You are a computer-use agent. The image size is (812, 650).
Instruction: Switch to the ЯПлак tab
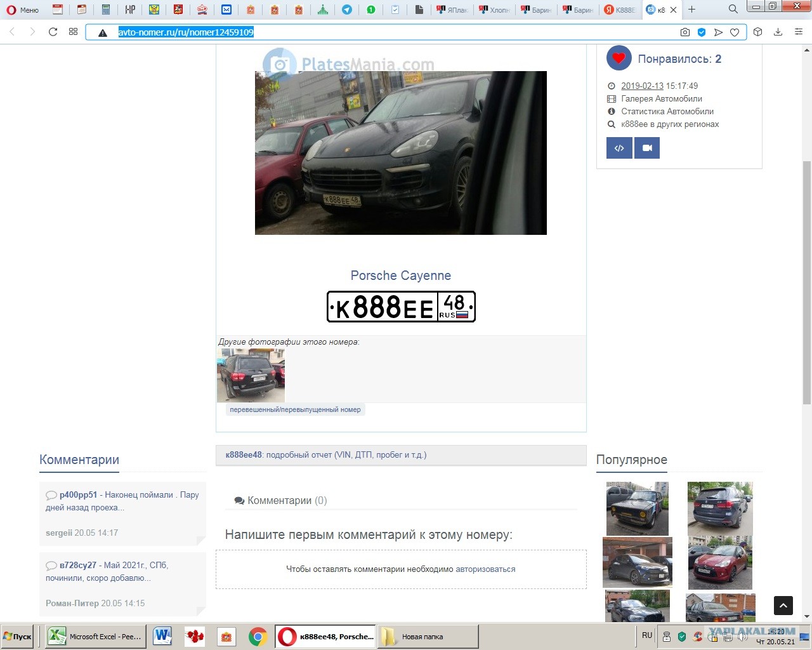(453, 10)
